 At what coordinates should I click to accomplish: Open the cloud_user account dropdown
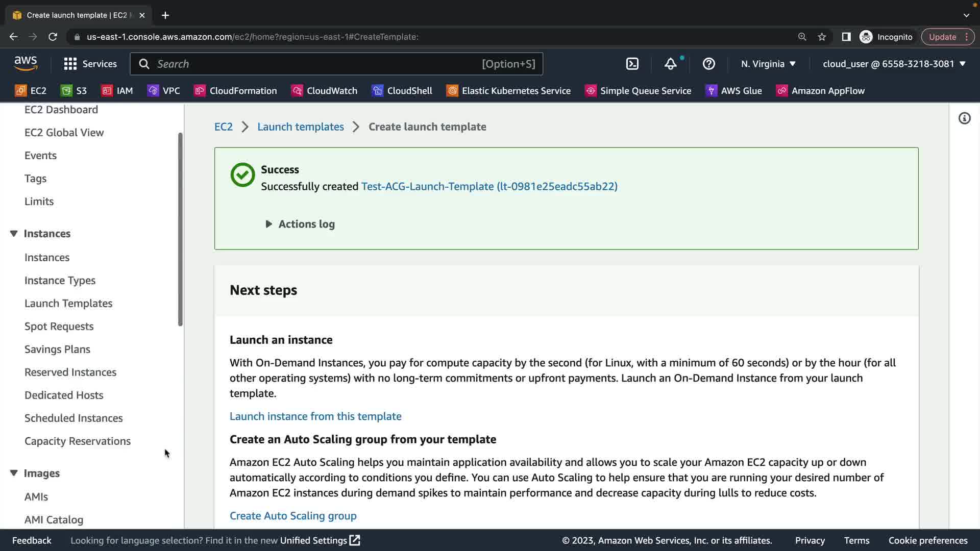(x=894, y=64)
